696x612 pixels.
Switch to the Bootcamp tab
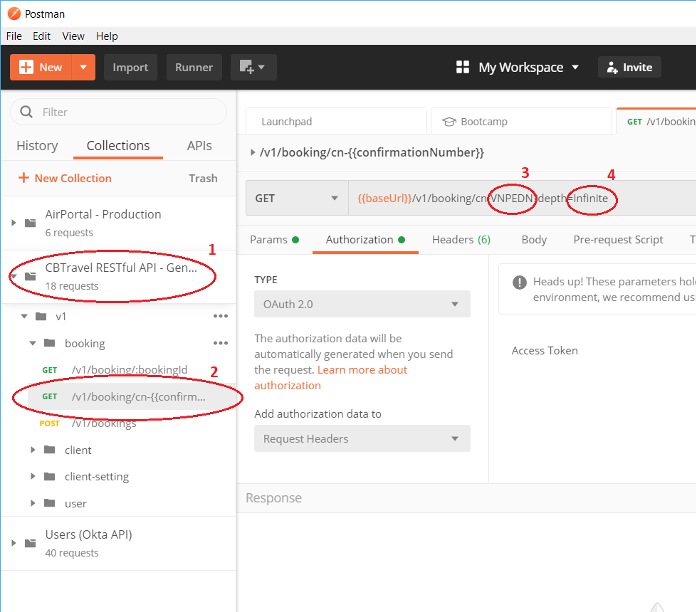click(521, 121)
